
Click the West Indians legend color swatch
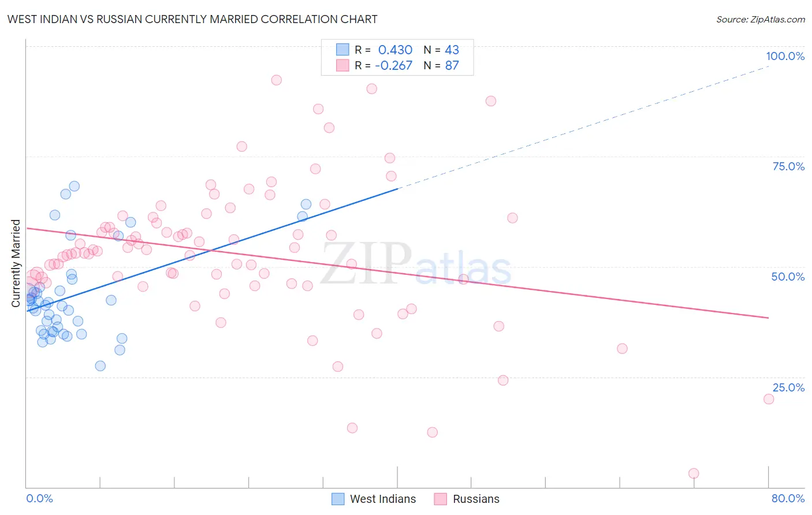(338, 499)
